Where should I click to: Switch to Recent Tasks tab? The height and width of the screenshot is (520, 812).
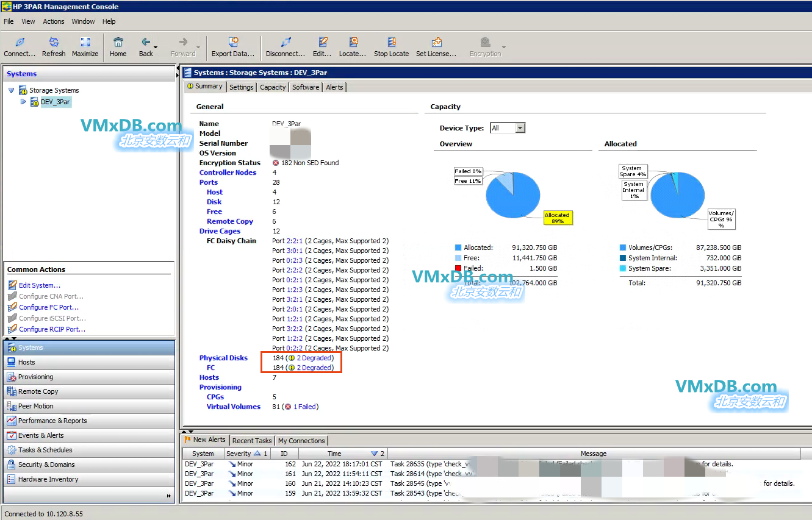tap(252, 441)
